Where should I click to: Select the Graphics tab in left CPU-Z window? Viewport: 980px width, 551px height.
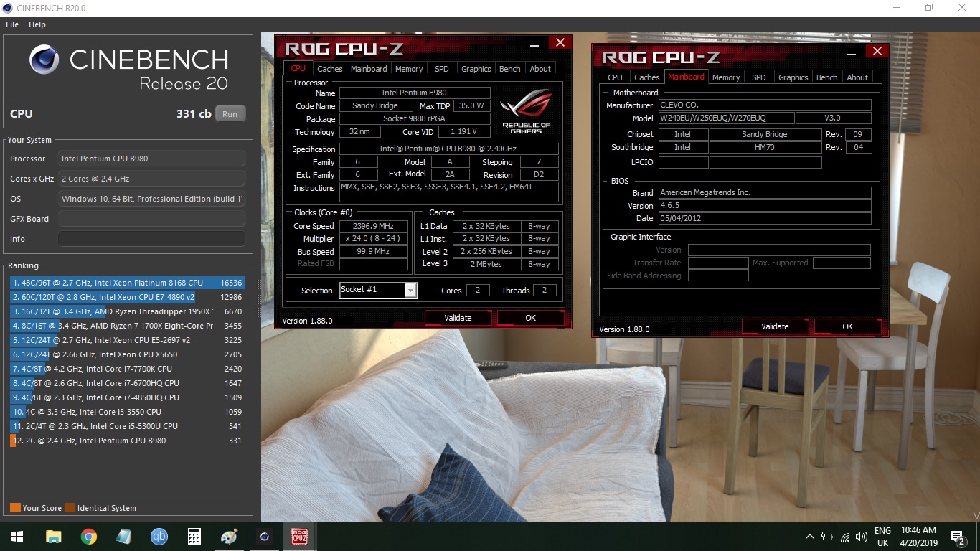[476, 69]
